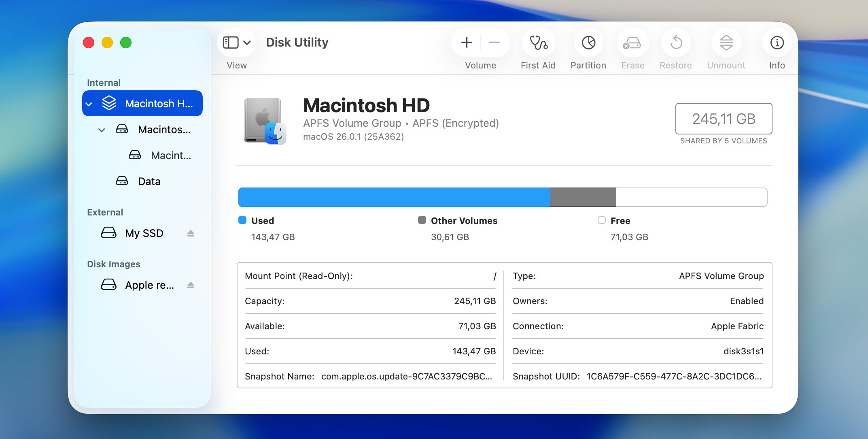Click the gray Other Volumes bar segment

click(583, 197)
